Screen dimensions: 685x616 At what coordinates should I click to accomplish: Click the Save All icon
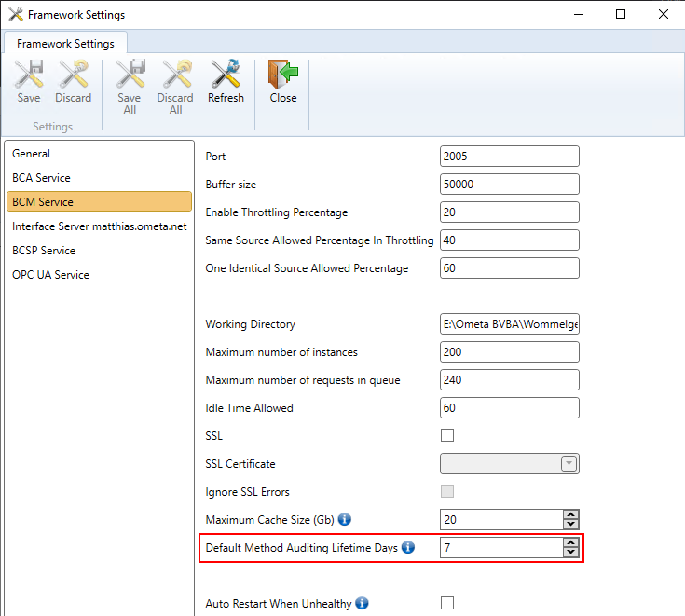point(130,75)
